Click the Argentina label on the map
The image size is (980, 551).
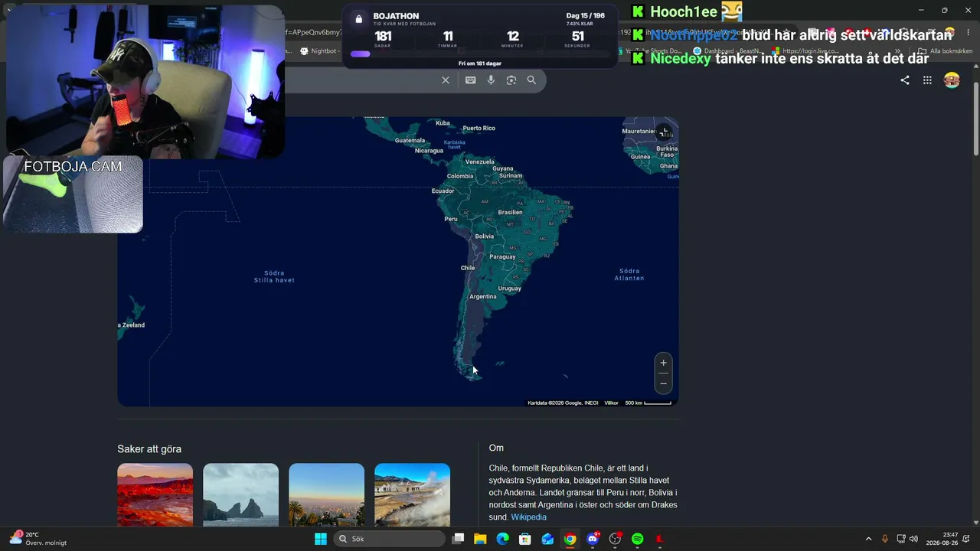coord(483,297)
